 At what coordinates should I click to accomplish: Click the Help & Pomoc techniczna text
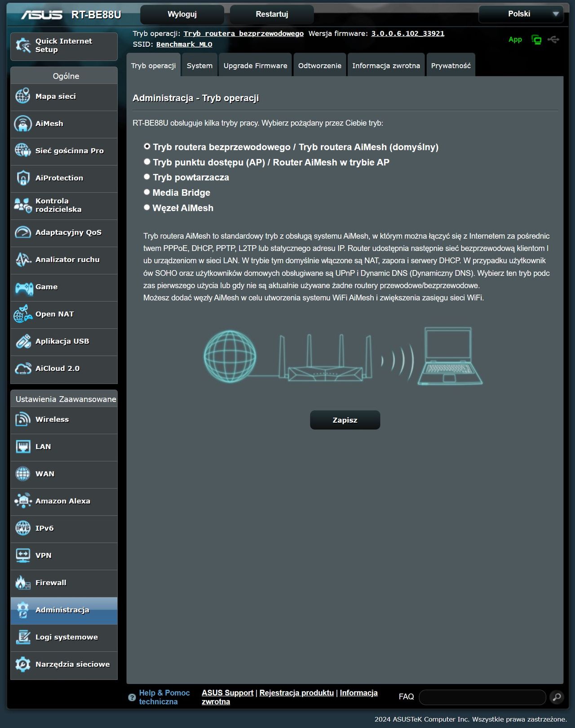click(x=164, y=697)
